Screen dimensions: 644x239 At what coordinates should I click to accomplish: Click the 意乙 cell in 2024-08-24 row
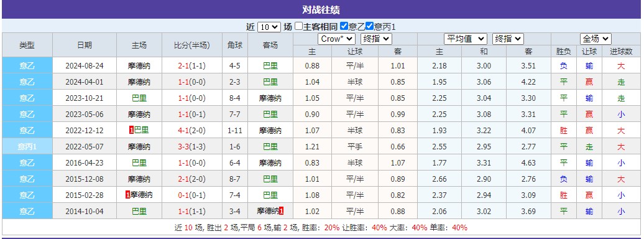(27, 66)
